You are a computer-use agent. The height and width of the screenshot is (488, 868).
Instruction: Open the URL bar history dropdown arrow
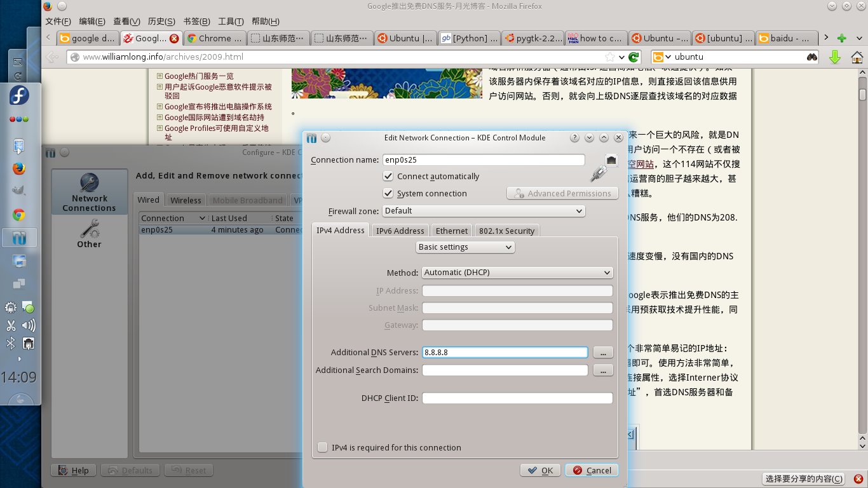pos(622,57)
